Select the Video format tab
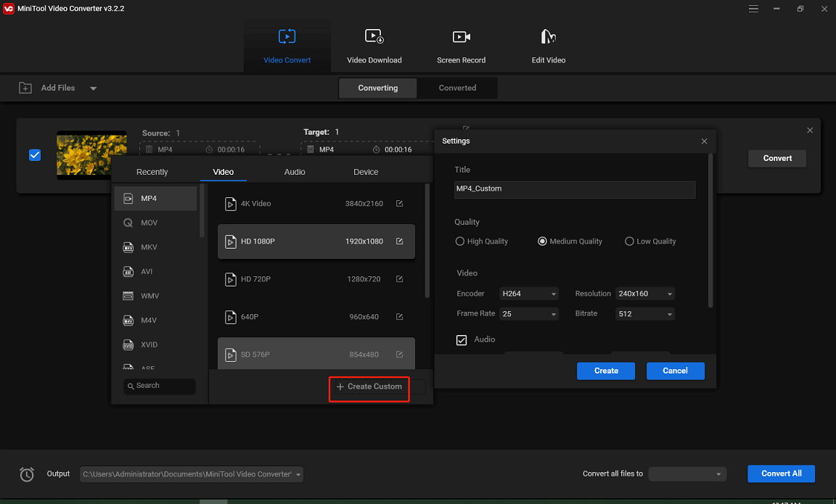Viewport: 836px width, 504px height. (223, 172)
